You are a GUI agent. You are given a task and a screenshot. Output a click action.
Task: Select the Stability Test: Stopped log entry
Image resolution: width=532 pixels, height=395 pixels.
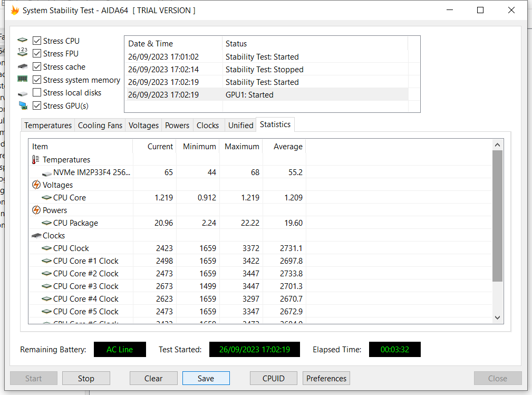(x=266, y=69)
